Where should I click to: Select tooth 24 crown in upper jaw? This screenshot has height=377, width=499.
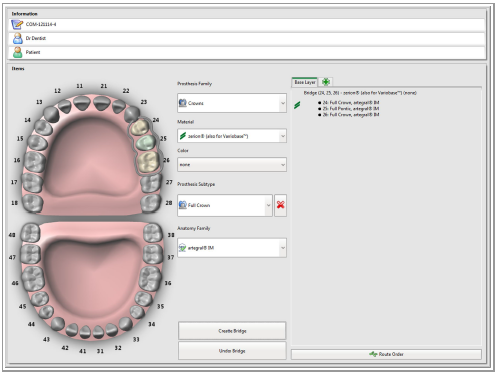tap(139, 127)
